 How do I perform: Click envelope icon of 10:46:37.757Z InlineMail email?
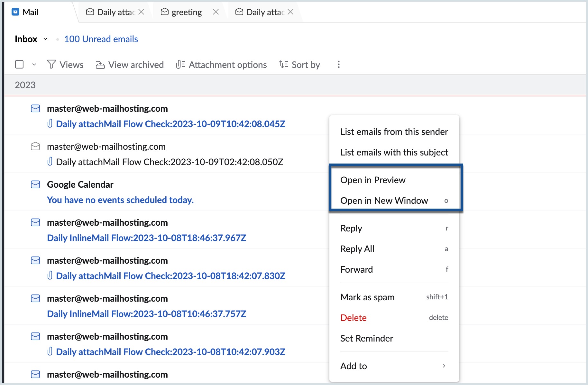35,298
